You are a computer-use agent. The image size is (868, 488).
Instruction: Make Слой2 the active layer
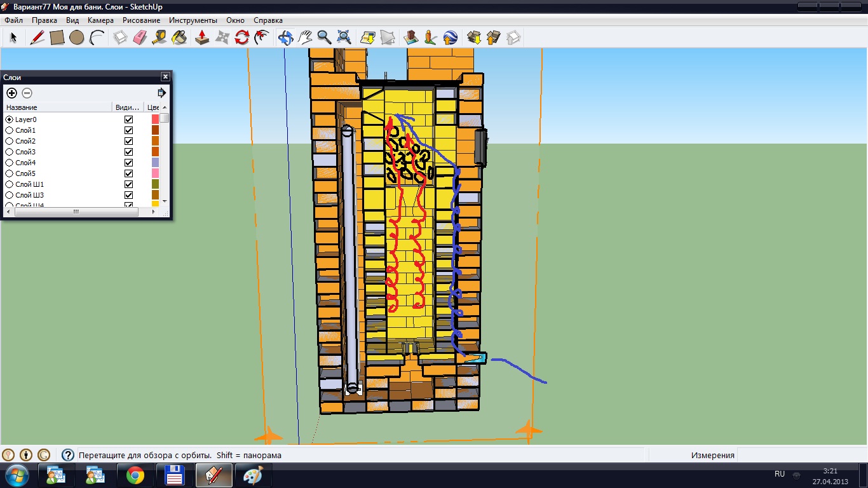point(10,141)
